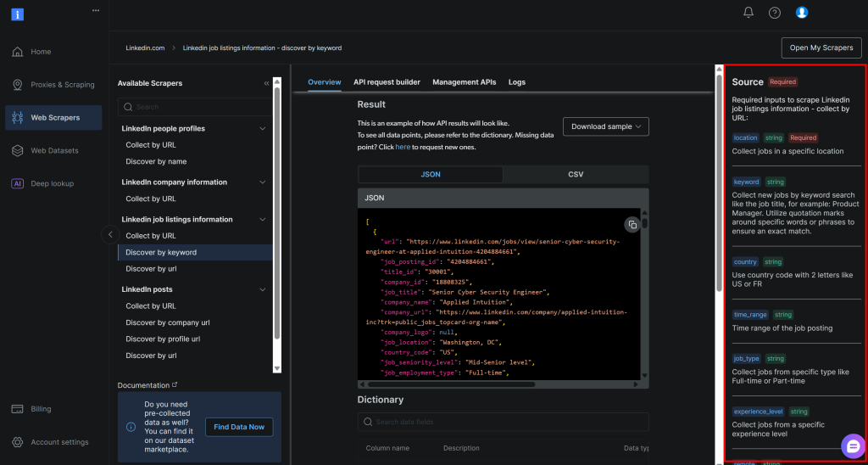Select the JSON result format

pos(431,175)
